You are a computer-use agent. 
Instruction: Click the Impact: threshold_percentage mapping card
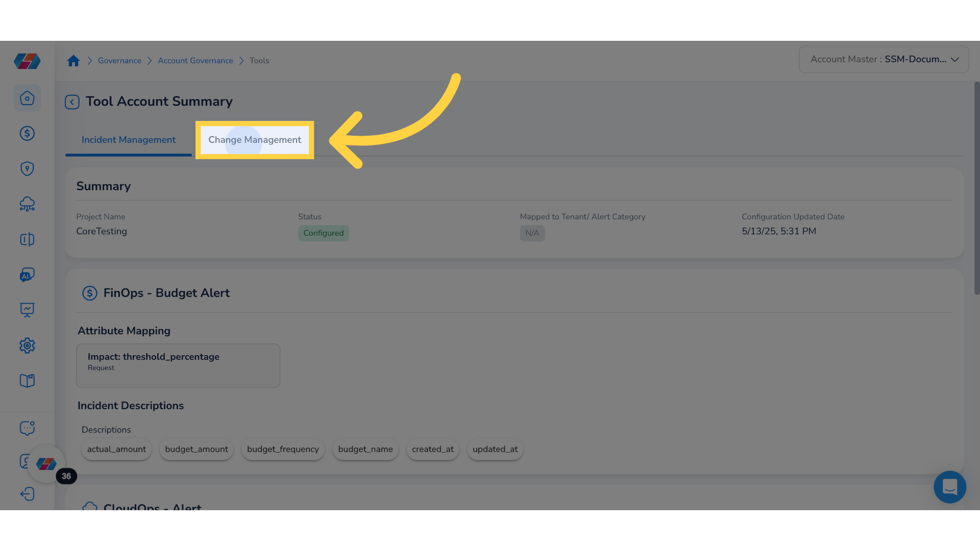point(178,365)
